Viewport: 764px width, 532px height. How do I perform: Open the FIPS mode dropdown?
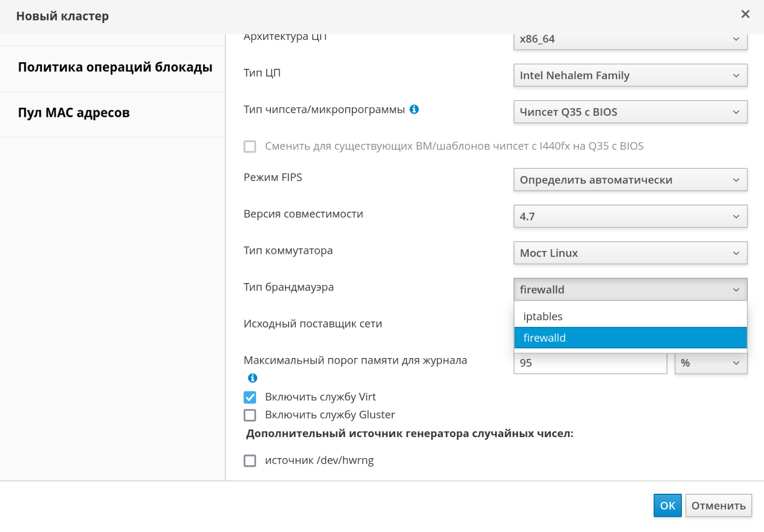click(630, 180)
